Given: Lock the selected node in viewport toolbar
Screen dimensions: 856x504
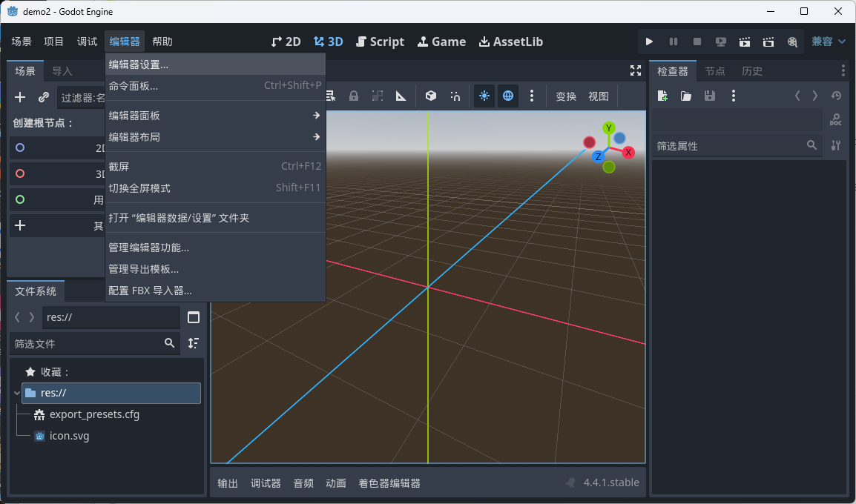Looking at the screenshot, I should click(x=354, y=96).
